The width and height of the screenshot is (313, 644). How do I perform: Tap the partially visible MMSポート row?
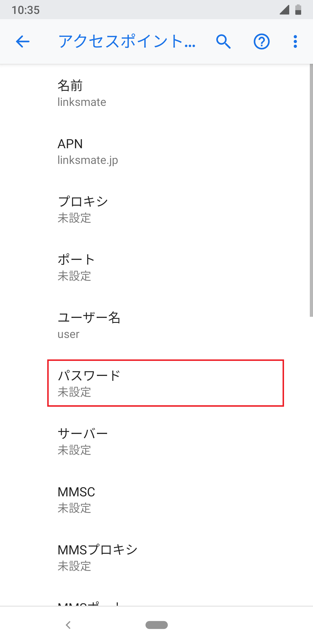coord(116,605)
